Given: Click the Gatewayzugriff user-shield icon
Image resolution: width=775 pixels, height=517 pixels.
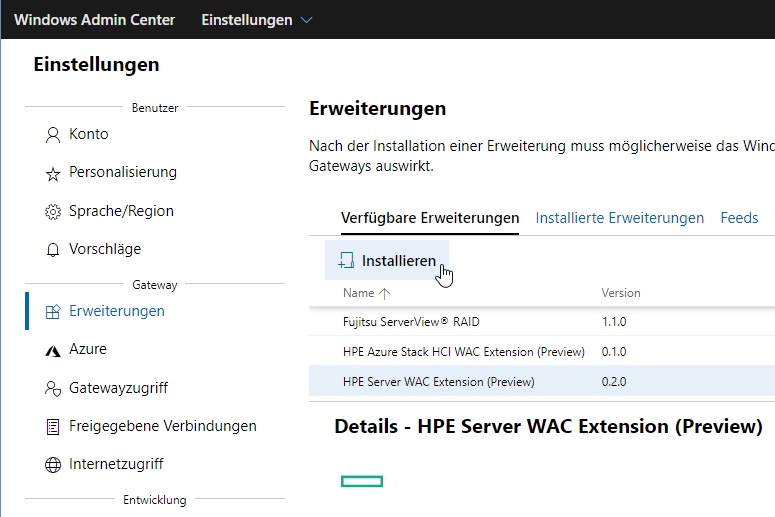Looking at the screenshot, I should point(53,389).
